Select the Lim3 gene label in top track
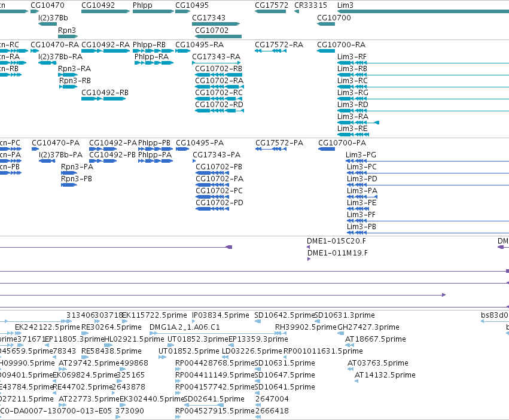509x420 pixels. pos(345,5)
